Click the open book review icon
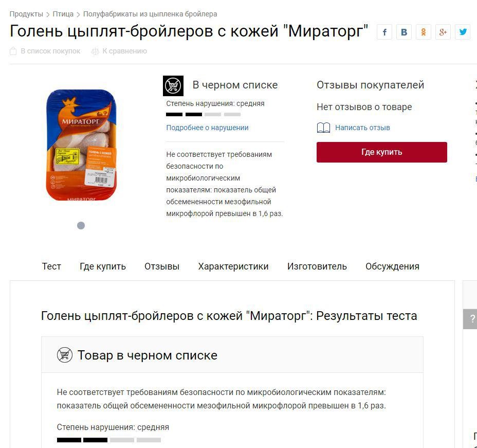This screenshot has height=448, width=477. pyautogui.click(x=323, y=128)
